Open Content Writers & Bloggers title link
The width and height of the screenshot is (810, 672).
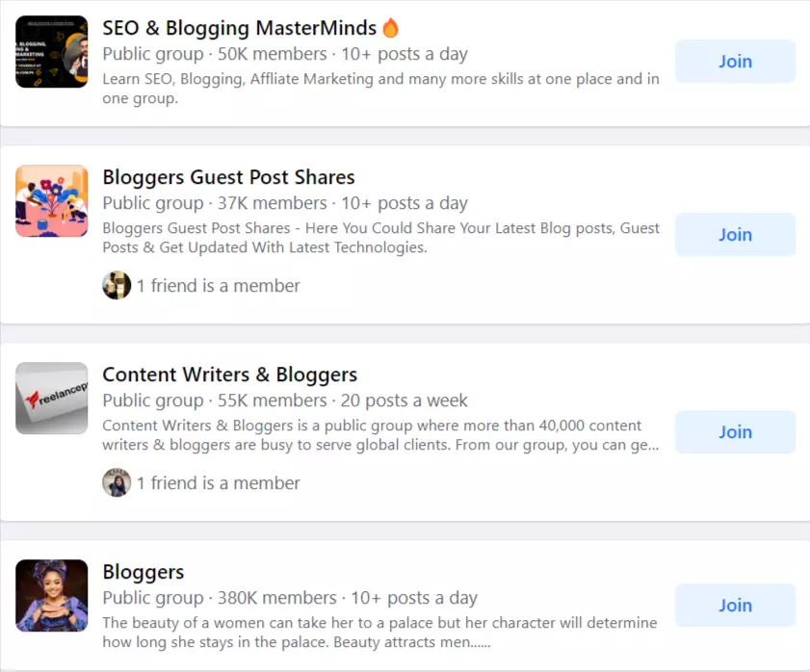[230, 375]
